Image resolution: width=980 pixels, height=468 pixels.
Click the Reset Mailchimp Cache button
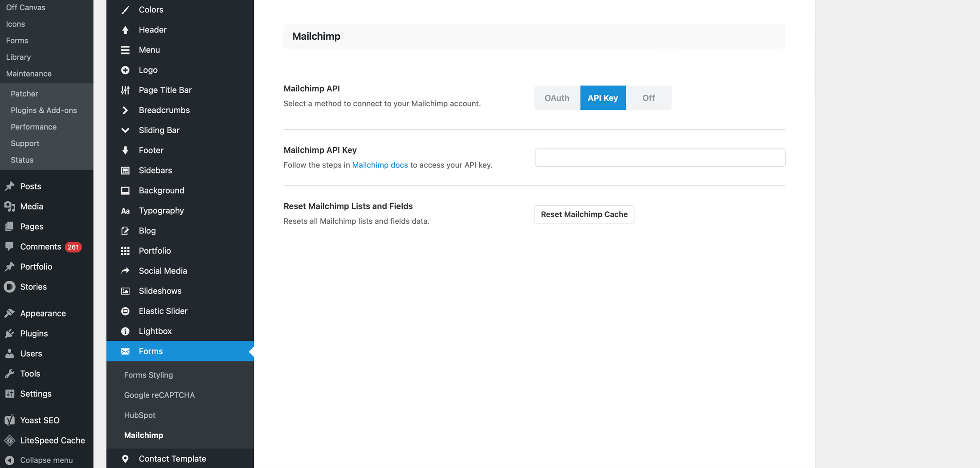(584, 214)
